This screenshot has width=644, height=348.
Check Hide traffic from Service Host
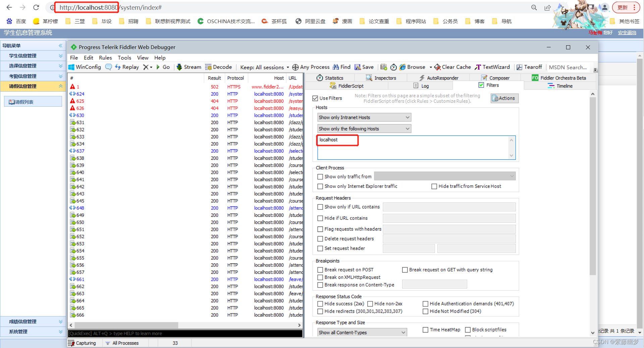pos(434,186)
